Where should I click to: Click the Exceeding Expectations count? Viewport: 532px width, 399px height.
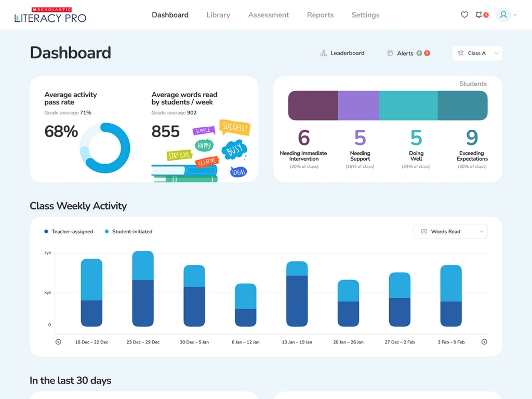472,138
